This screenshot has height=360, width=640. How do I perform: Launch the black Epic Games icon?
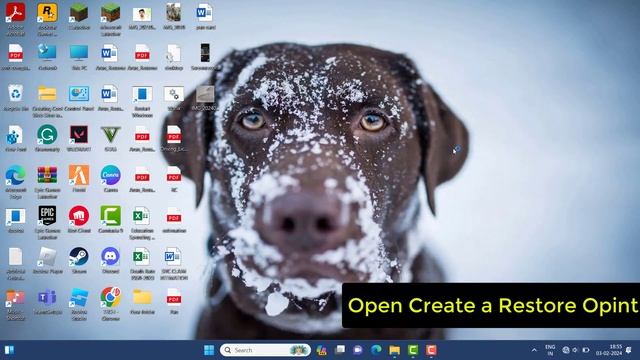47,216
